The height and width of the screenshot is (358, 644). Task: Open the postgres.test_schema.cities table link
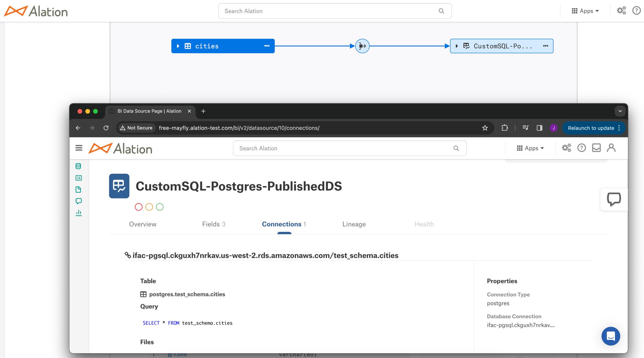point(187,294)
